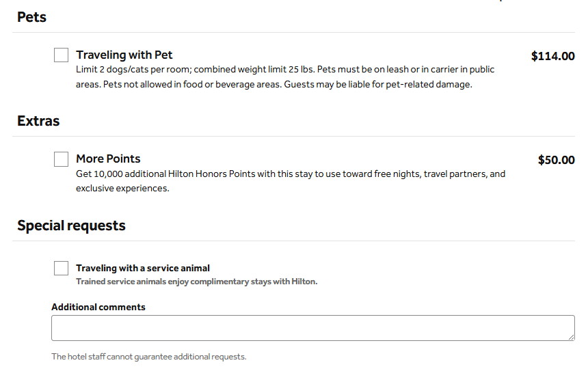
Task: Click the Special requests section heading
Action: 71,225
